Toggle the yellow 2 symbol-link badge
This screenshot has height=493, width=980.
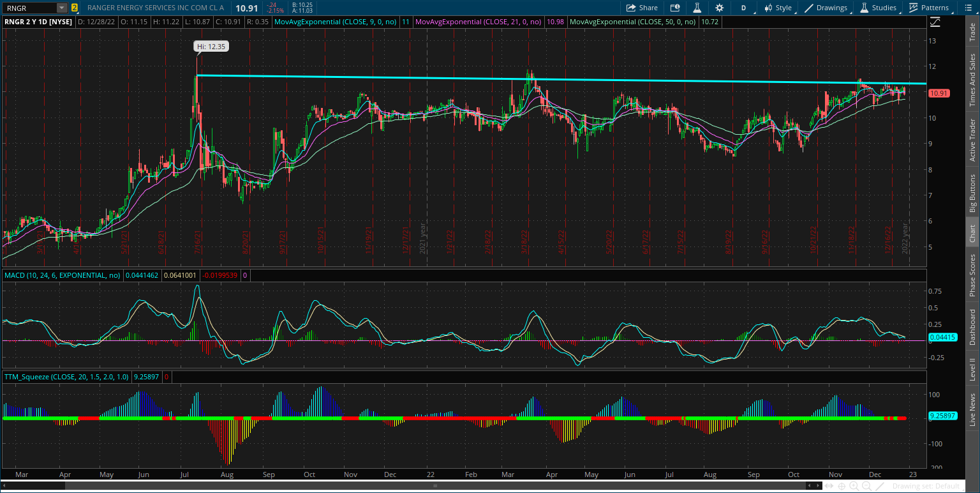[75, 8]
